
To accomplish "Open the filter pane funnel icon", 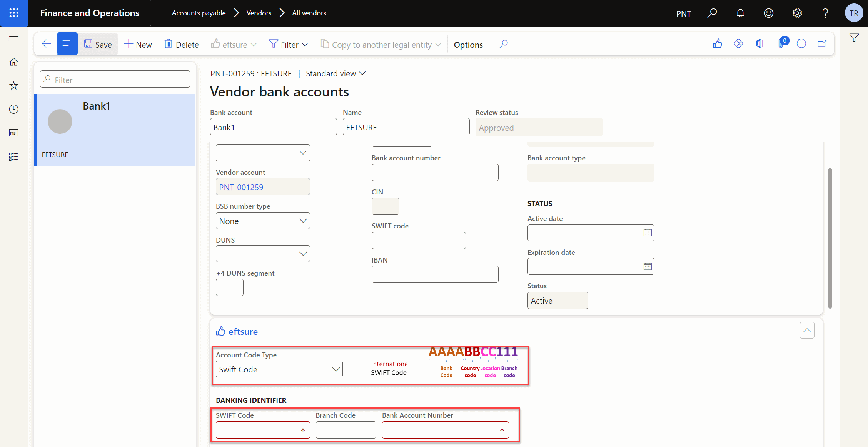I will tap(854, 38).
